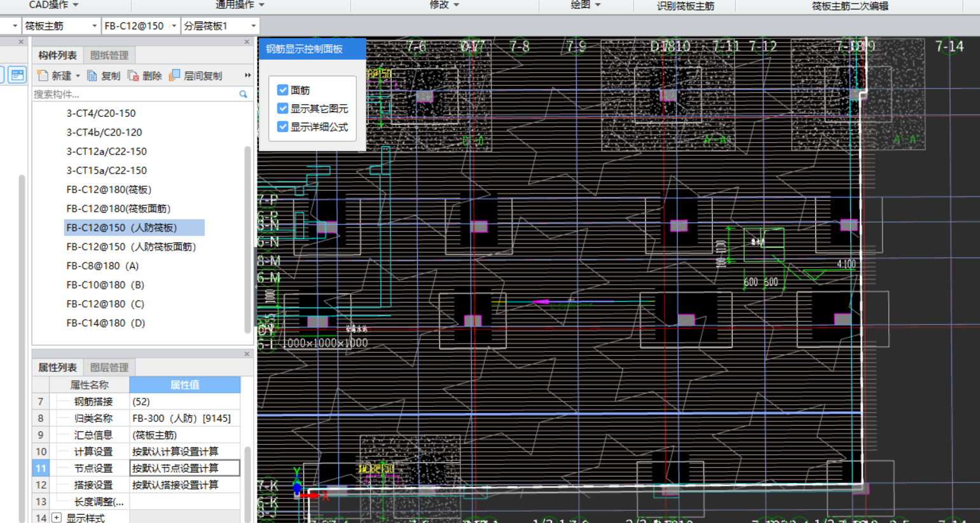Select component FB-C12@150（人防筏板面筋）
This screenshot has width=980, height=523.
coord(131,247)
